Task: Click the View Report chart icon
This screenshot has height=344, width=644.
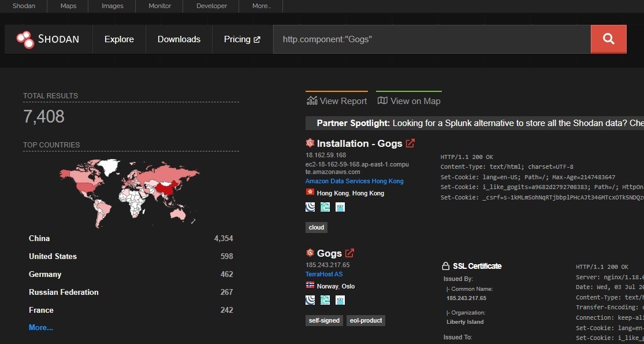Action: coord(312,101)
